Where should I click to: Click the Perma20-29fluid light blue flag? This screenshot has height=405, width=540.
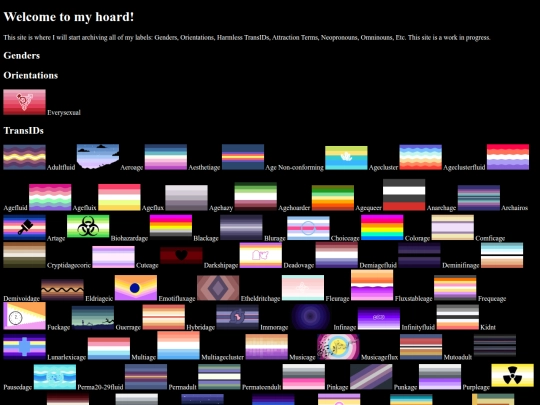tap(55, 377)
